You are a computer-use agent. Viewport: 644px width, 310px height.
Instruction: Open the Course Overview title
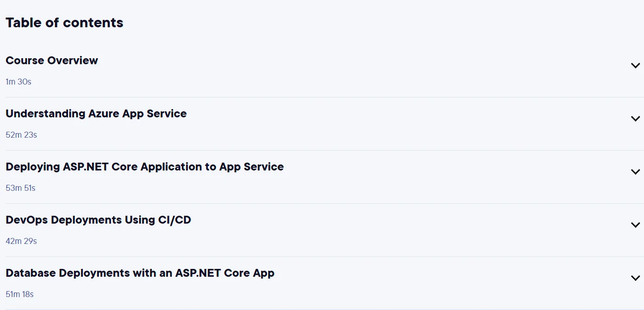[x=52, y=61]
